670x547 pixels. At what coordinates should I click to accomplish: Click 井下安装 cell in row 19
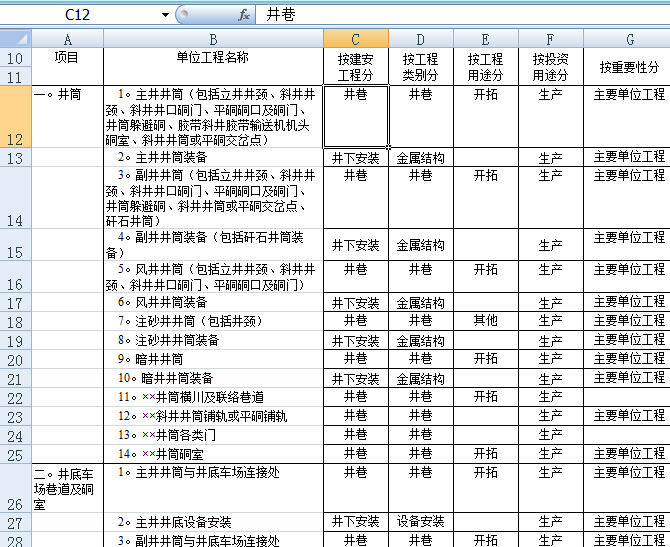point(356,341)
